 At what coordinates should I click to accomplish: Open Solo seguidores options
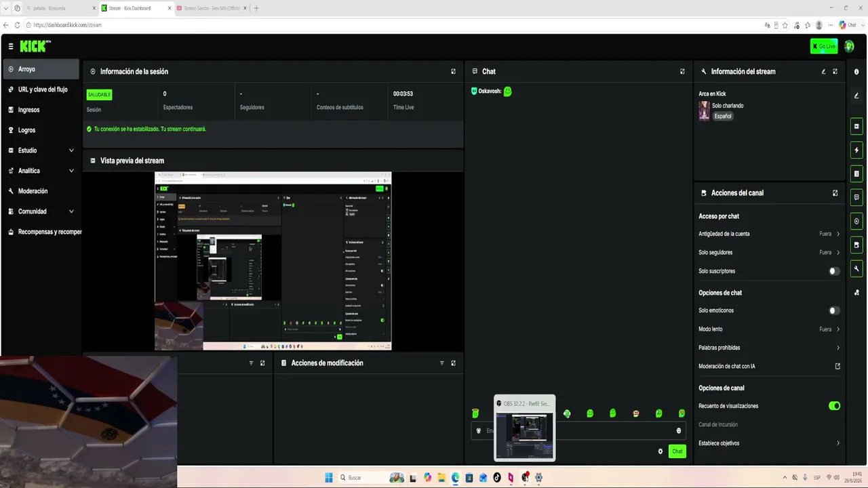[770, 252]
